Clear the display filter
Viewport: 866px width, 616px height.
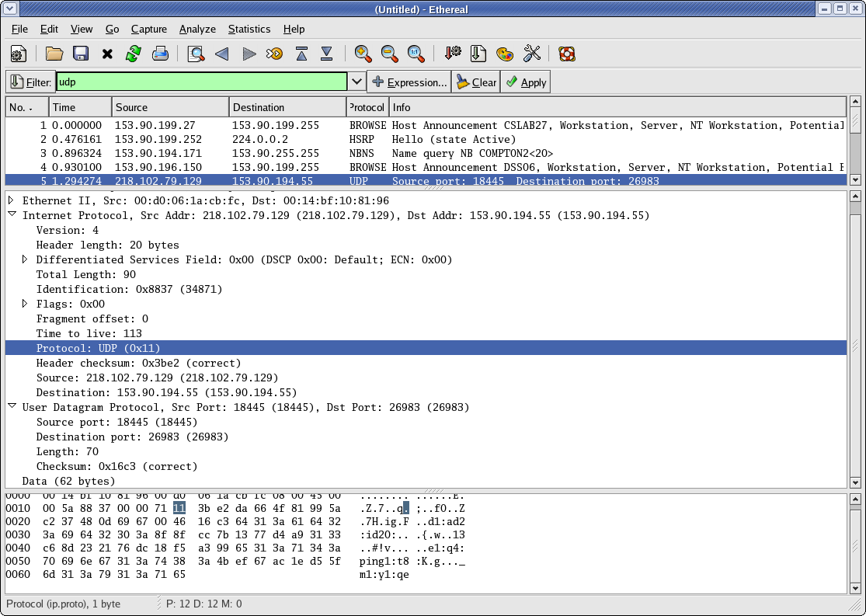click(476, 82)
